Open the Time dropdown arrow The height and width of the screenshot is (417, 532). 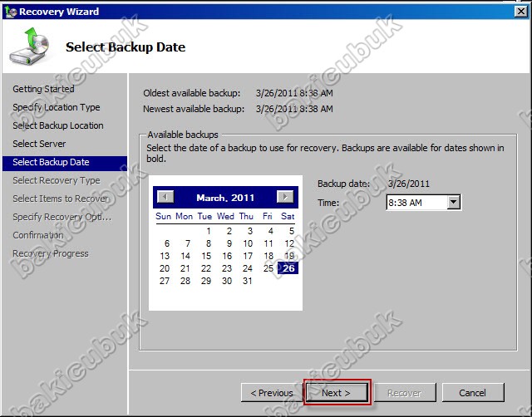(453, 203)
